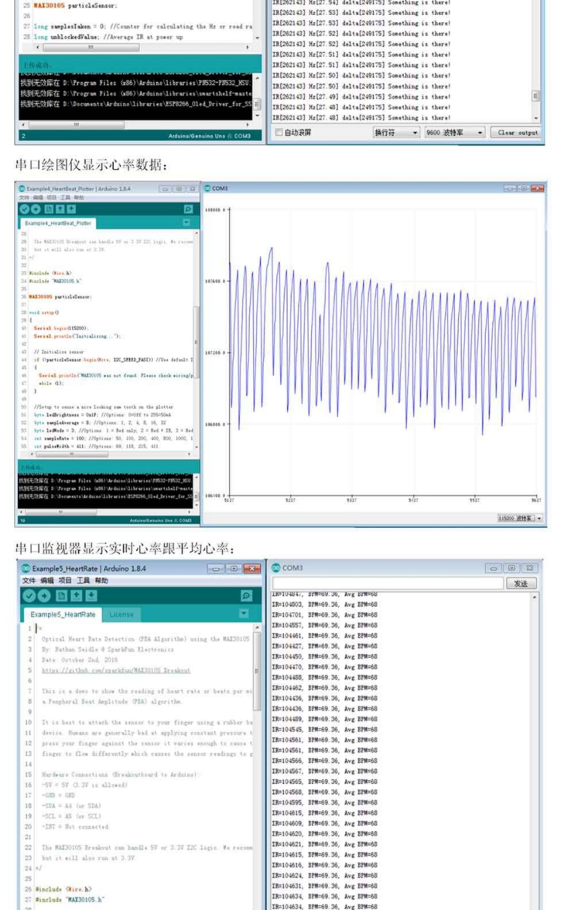This screenshot has width=588, height=910.
Task: Click Open sketch icon in Example5_HeartRate toolbar
Action: [x=76, y=596]
